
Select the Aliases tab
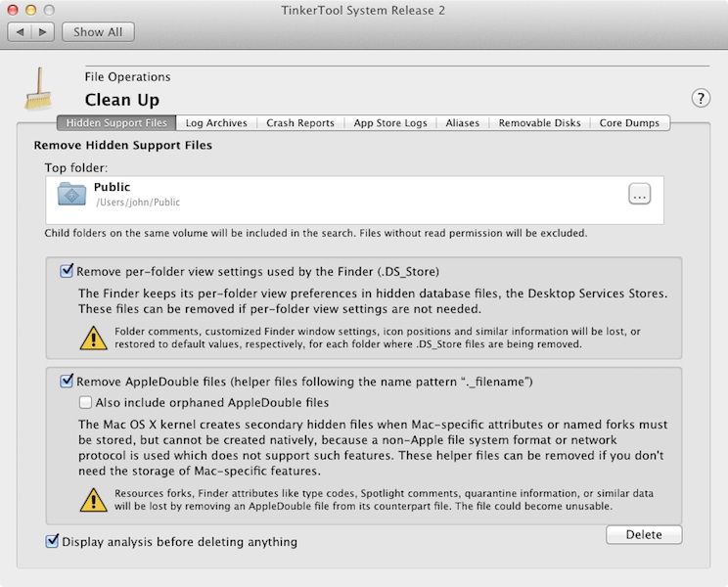[463, 123]
